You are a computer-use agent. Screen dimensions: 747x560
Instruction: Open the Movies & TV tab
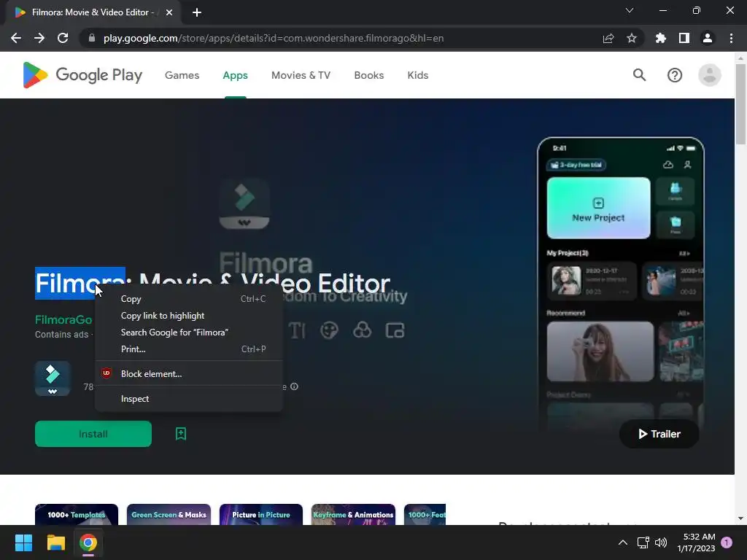click(301, 75)
